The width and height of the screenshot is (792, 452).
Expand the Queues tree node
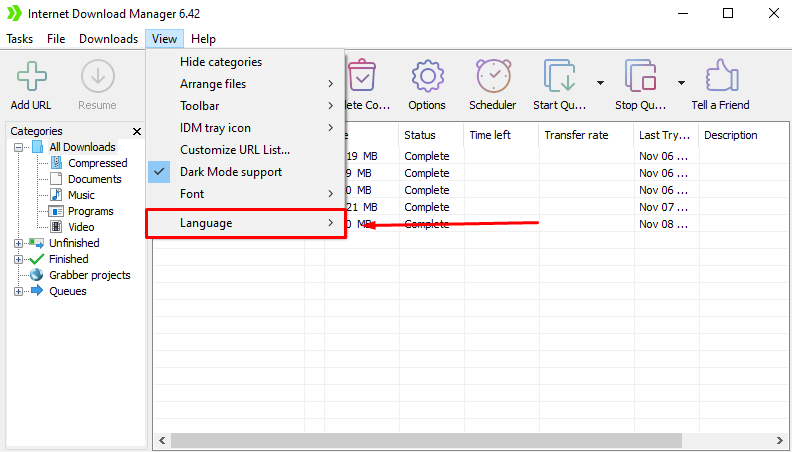(x=19, y=291)
